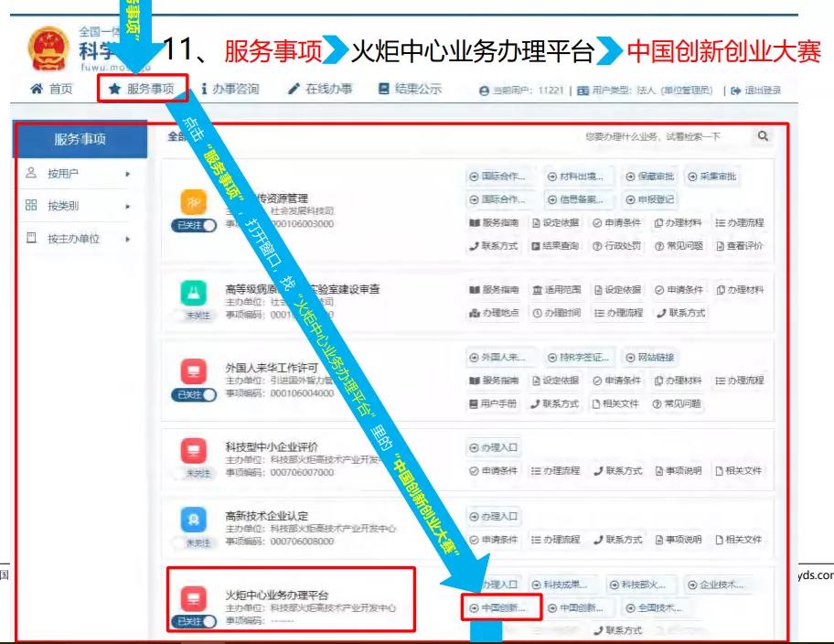Toggle the 未关注 switch for 科技型中小企业评价
The width and height of the screenshot is (834, 644).
click(194, 473)
